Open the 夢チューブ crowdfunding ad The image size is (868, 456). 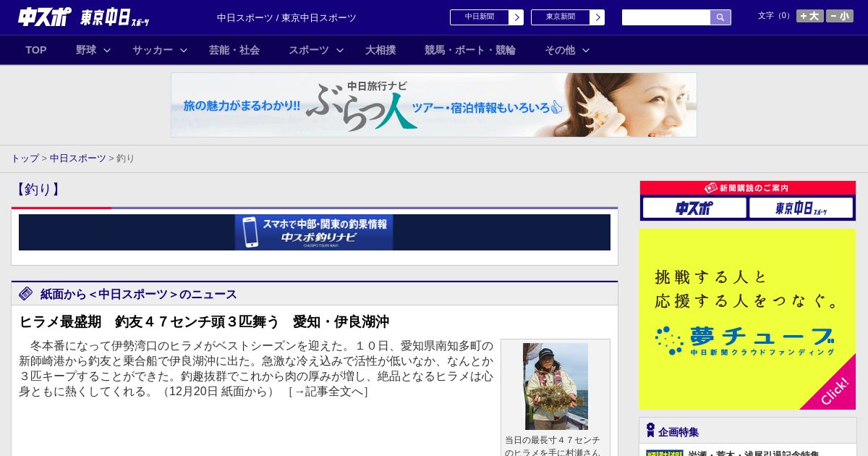tap(748, 319)
